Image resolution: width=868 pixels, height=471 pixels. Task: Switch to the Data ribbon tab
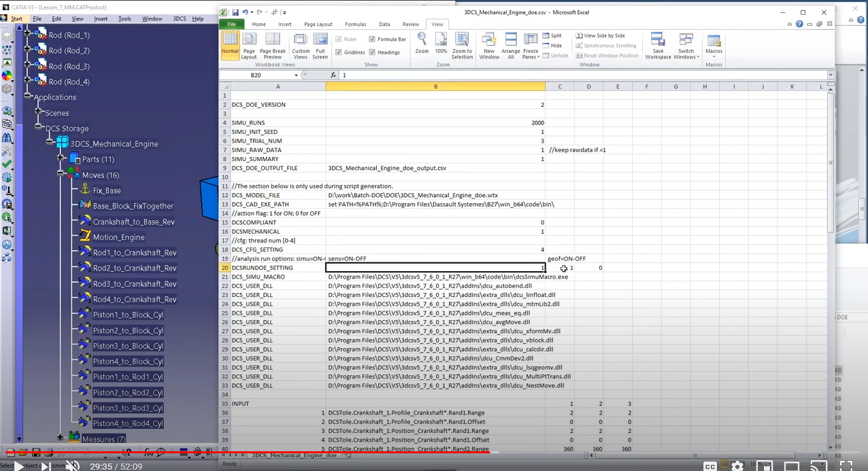click(x=384, y=24)
